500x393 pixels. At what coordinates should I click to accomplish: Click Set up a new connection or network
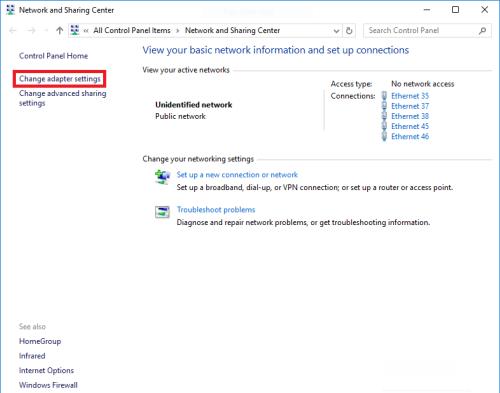237,175
